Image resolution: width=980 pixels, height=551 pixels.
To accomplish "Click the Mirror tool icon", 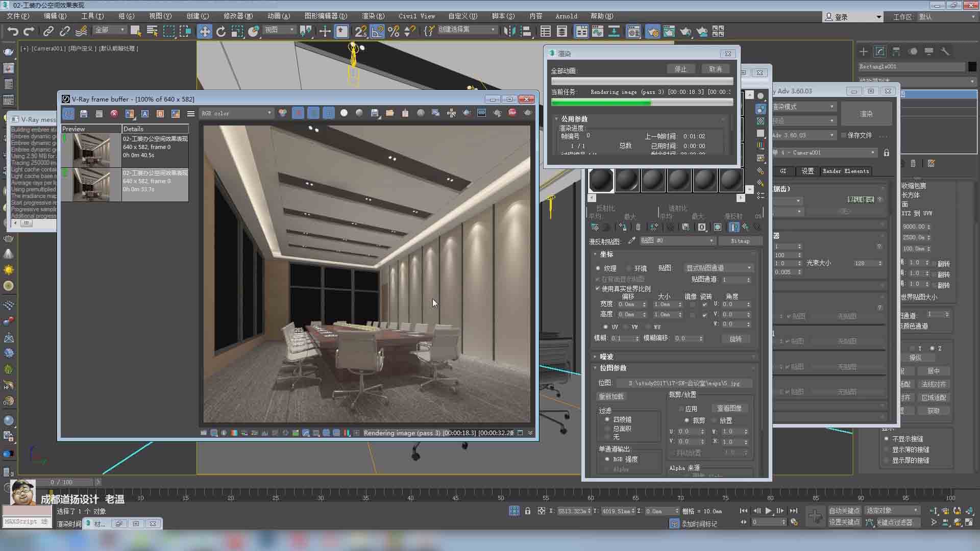I will pos(509,32).
